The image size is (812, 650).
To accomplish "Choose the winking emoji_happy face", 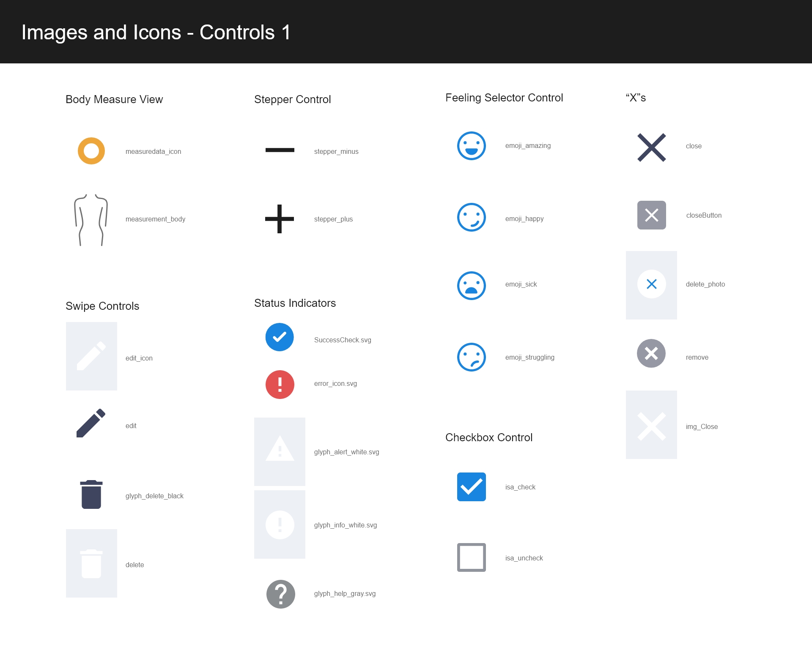I will tap(471, 218).
